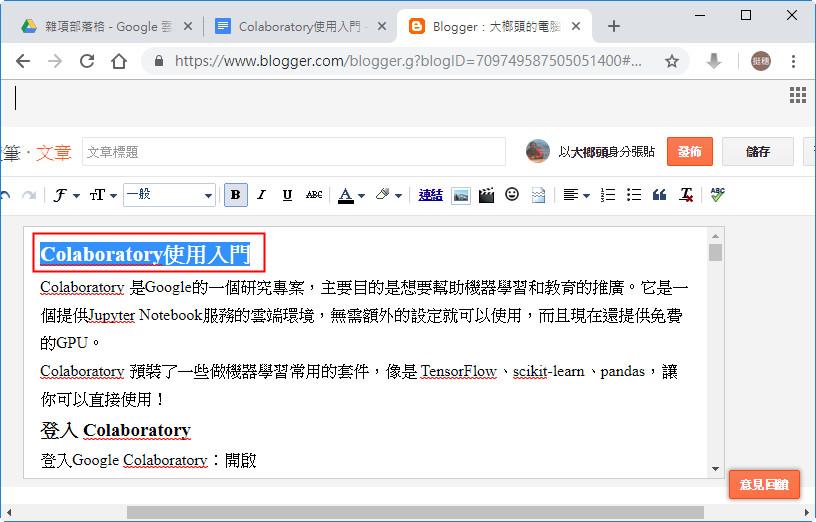
Task: Click the 登入 Colaboratory subheading text
Action: (116, 430)
